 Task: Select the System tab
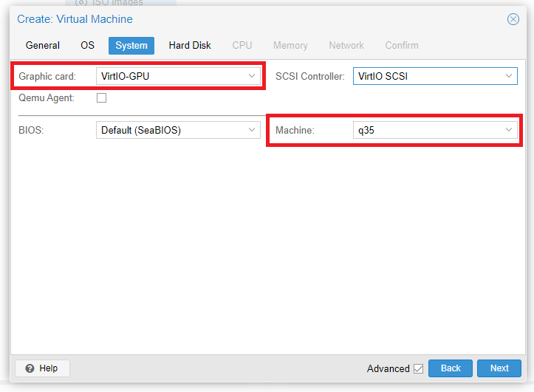131,46
